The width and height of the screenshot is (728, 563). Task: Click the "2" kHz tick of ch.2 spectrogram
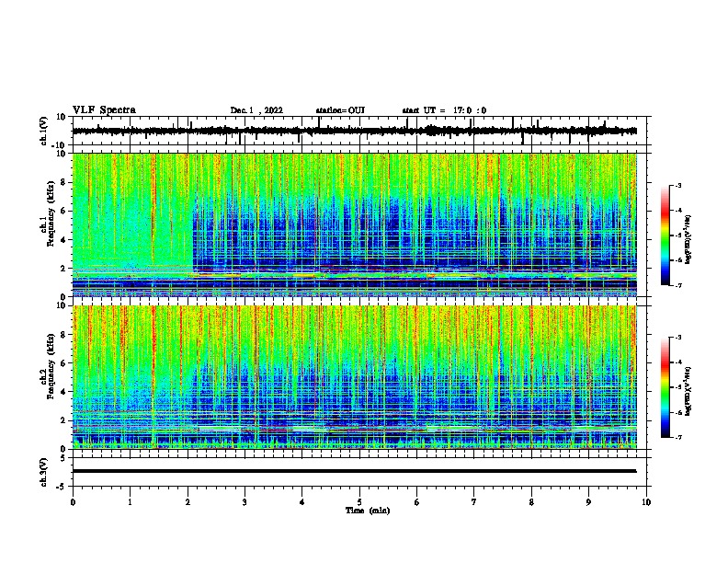point(64,420)
